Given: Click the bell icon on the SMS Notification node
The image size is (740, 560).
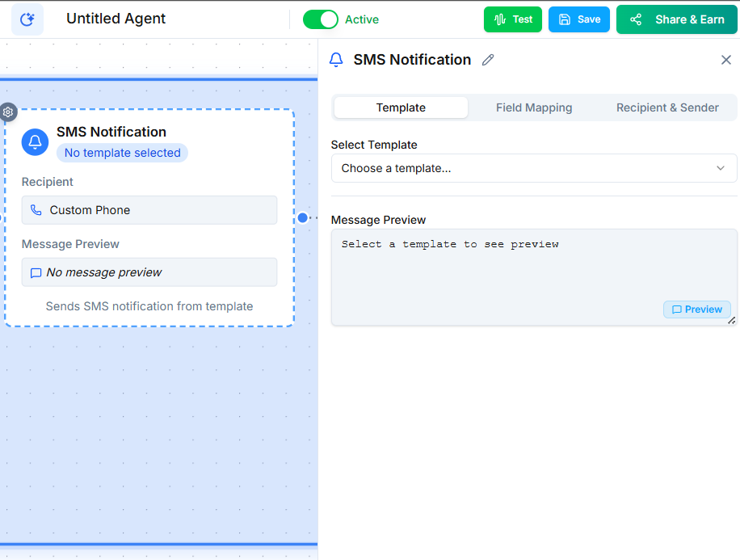Looking at the screenshot, I should pos(34,142).
